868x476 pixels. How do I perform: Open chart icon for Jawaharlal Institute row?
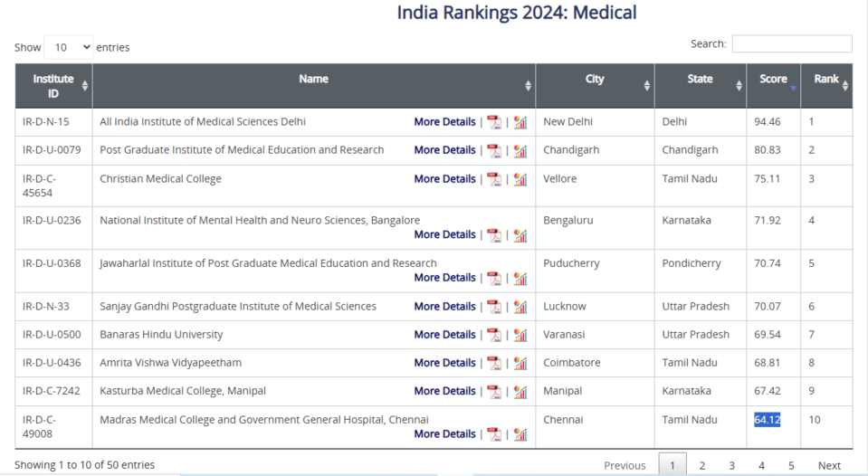[520, 279]
